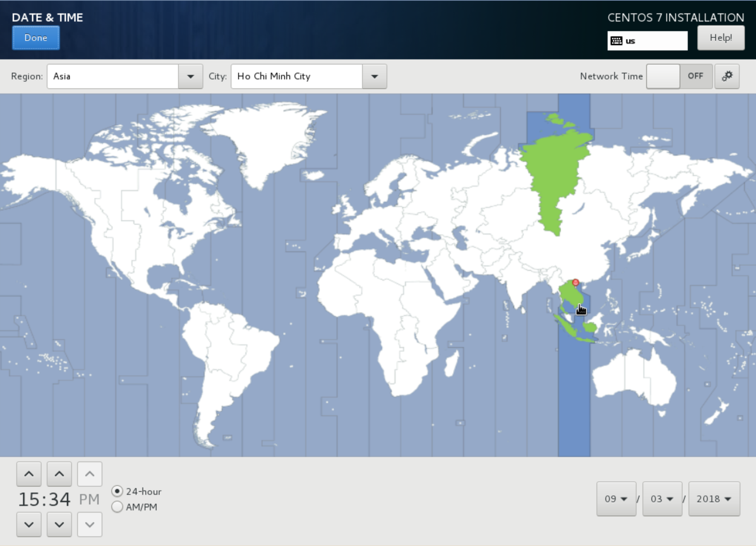Click the us keyboard layout indicator
This screenshot has width=756, height=546.
coord(647,41)
